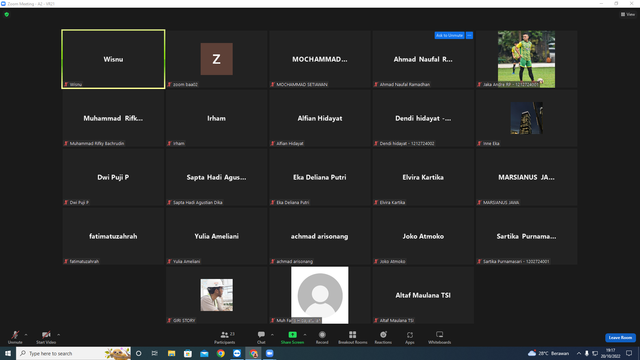Select the achmad arisonang tile

[x=320, y=236]
